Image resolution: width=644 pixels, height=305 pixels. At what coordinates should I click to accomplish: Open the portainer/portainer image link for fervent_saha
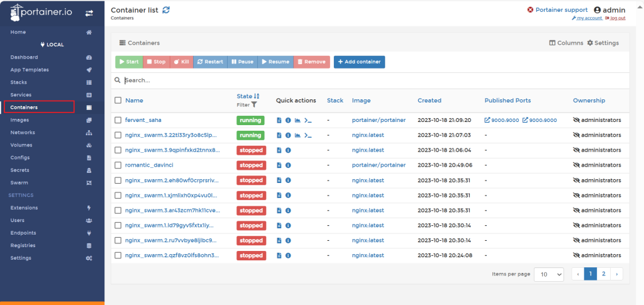click(x=379, y=120)
